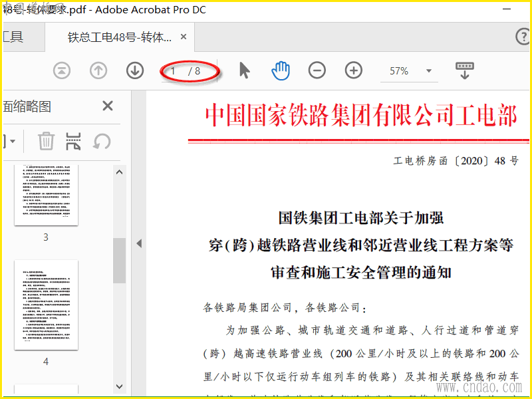The height and width of the screenshot is (399, 532).
Task: Collapse the navigation pane arrow
Action: 139,243
